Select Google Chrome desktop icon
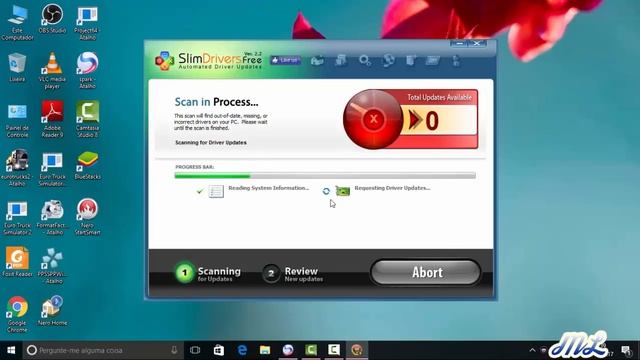The image size is (640, 360). (x=17, y=314)
